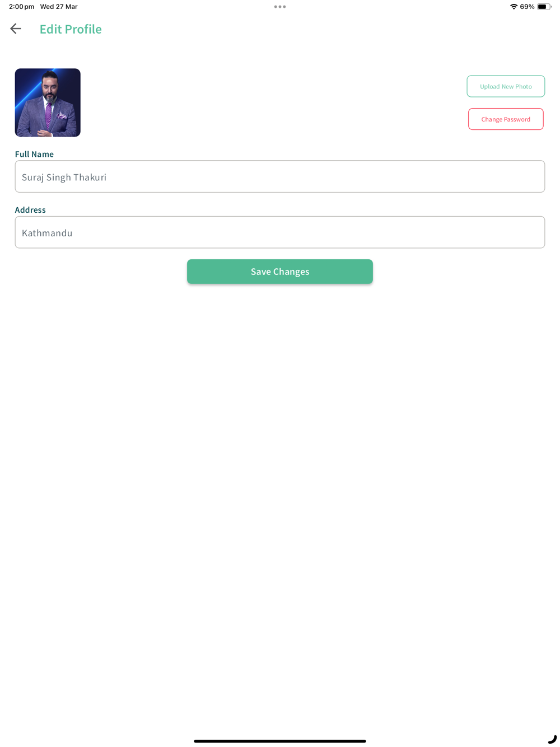Open the Change Password button
The width and height of the screenshot is (560, 747).
(x=506, y=119)
